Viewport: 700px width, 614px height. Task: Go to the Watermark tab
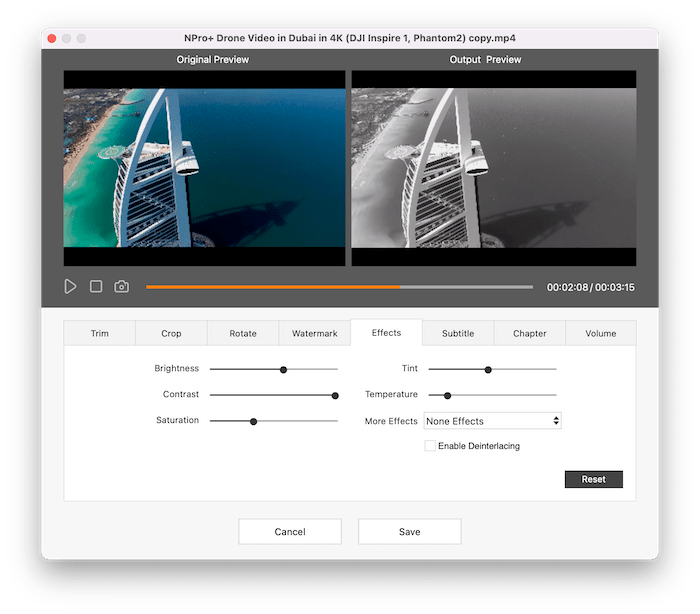tap(315, 333)
